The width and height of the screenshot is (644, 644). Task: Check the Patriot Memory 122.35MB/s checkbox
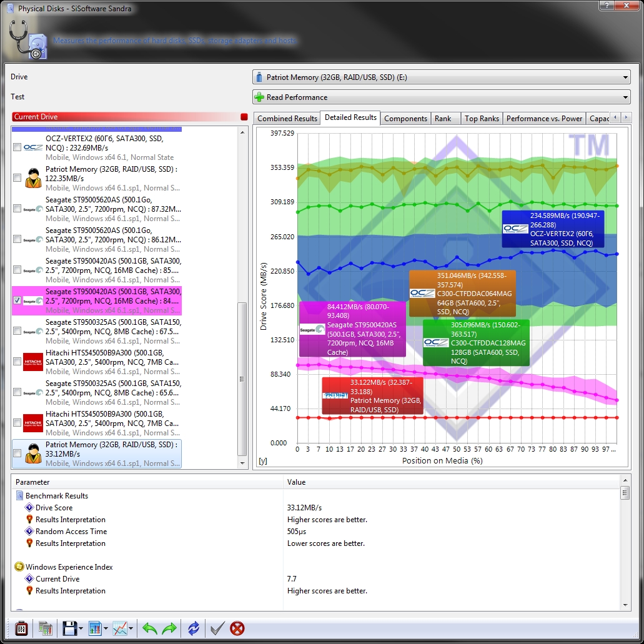[17, 178]
